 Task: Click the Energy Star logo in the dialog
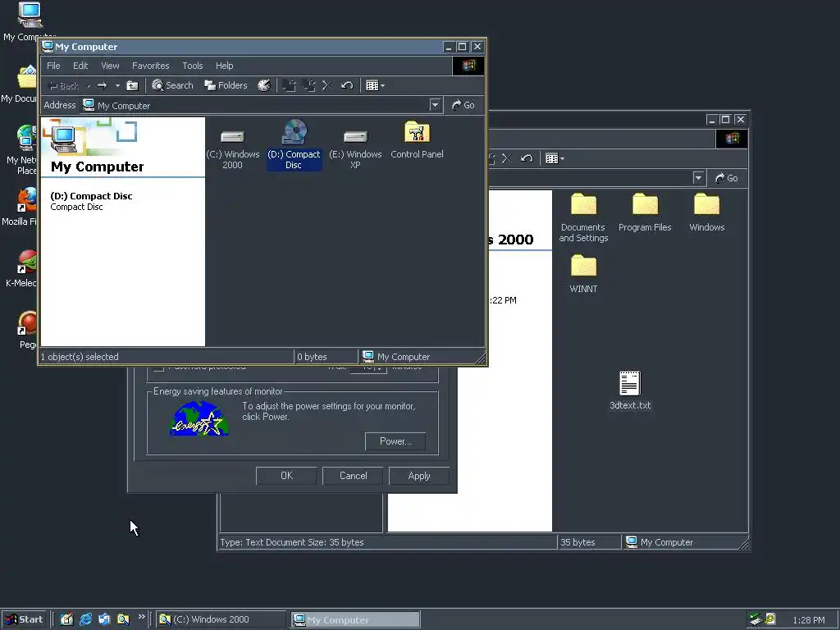pos(199,419)
